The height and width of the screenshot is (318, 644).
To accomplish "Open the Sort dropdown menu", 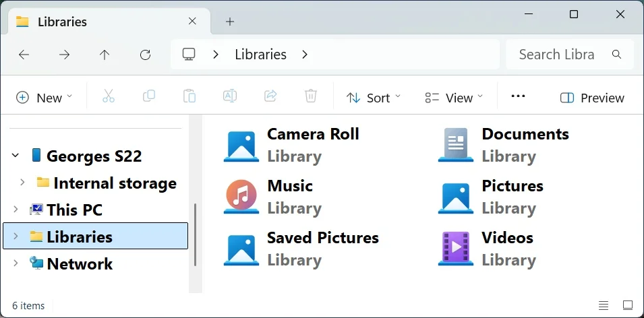I will tap(373, 98).
